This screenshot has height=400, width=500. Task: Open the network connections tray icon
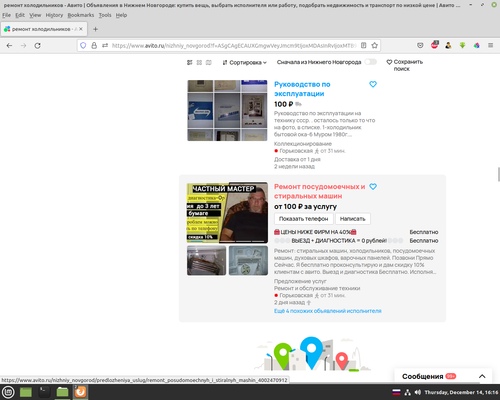(408, 392)
